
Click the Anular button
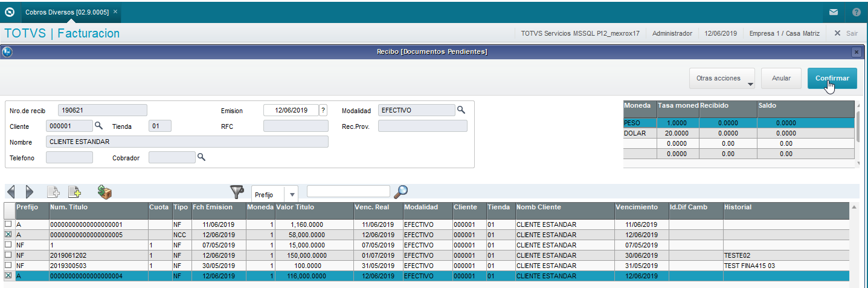781,78
